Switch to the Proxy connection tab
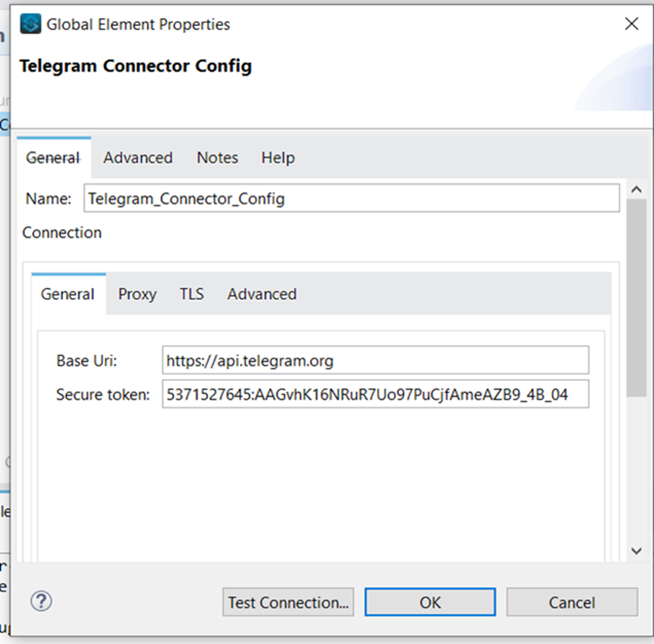This screenshot has width=654, height=644. [138, 294]
